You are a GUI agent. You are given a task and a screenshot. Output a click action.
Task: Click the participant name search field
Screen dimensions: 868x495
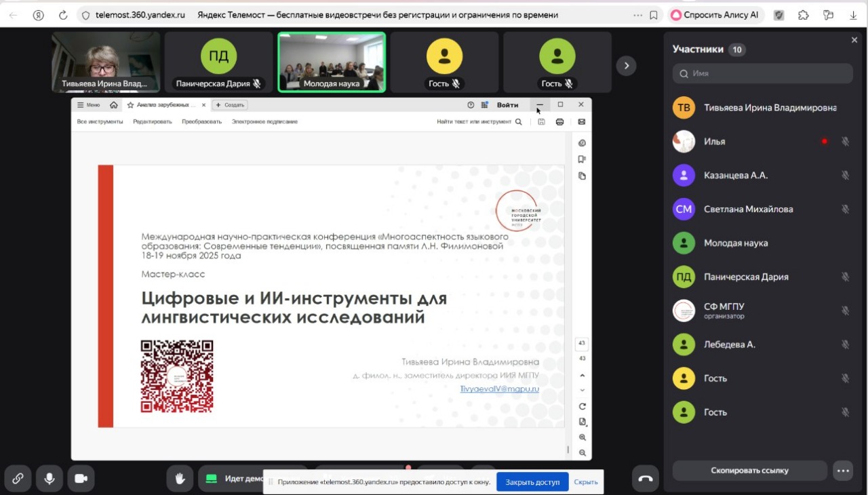762,73
